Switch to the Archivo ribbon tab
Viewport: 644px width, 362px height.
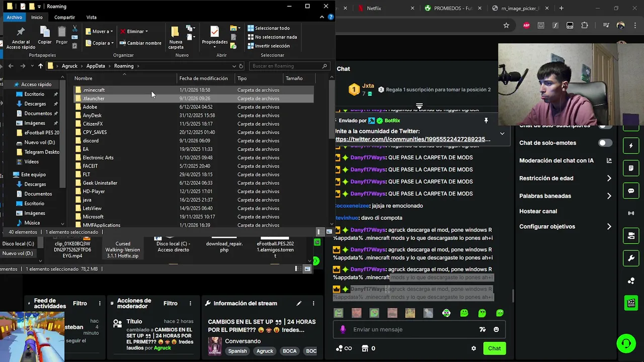click(15, 17)
